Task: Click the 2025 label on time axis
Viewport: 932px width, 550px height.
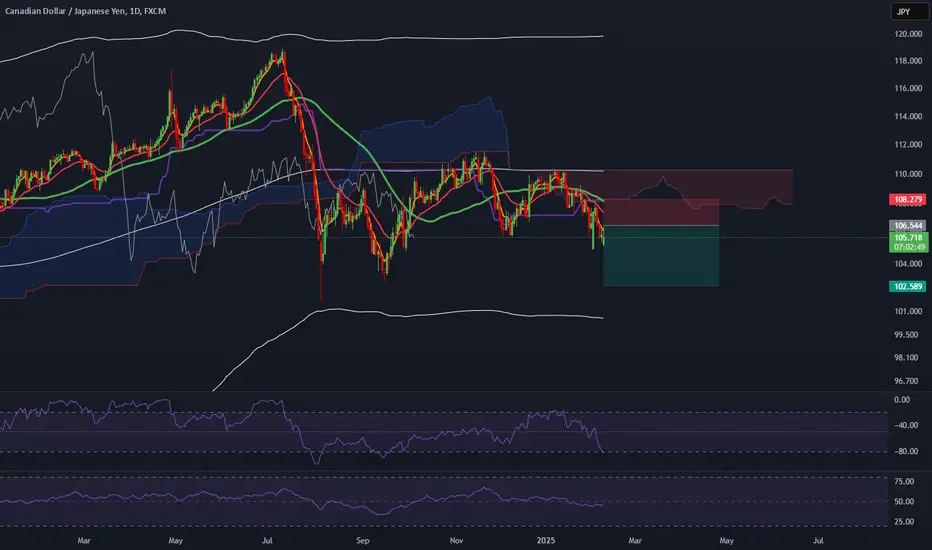Action: (x=546, y=540)
